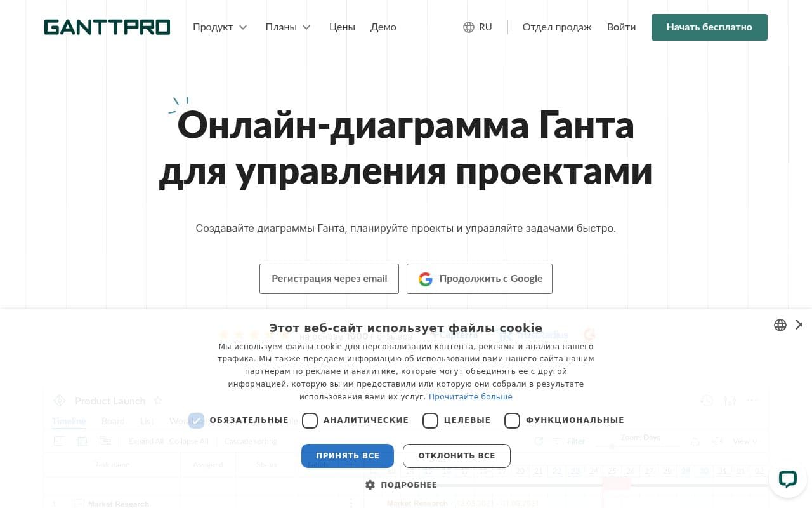812x508 pixels.
Task: Open the Прочитайте больше link
Action: point(470,397)
